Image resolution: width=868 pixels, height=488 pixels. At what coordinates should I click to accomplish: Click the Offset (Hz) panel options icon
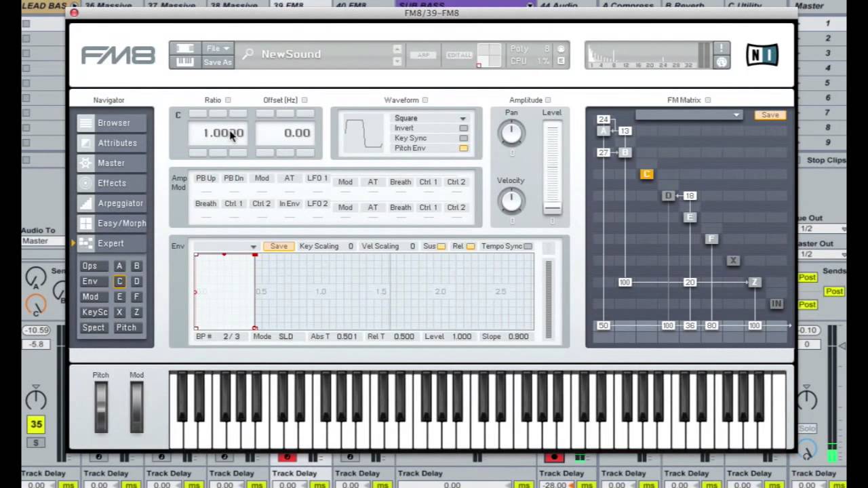pyautogui.click(x=304, y=100)
